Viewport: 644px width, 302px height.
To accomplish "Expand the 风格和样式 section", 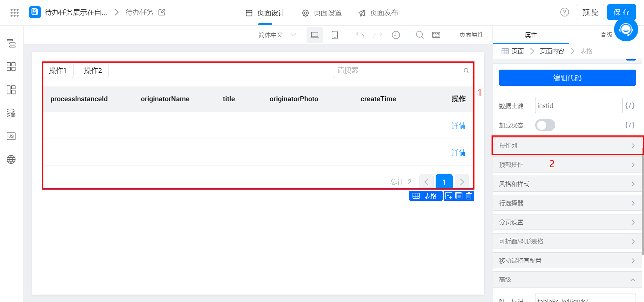I will [x=567, y=184].
